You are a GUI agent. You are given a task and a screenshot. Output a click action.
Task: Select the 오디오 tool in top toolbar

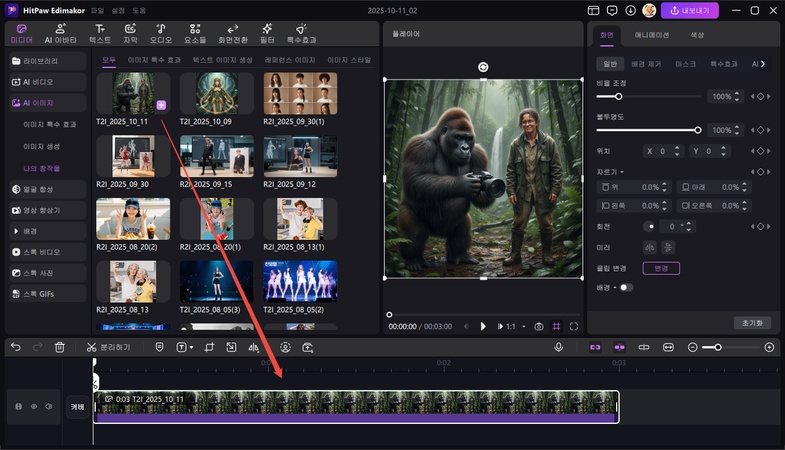pyautogui.click(x=161, y=33)
